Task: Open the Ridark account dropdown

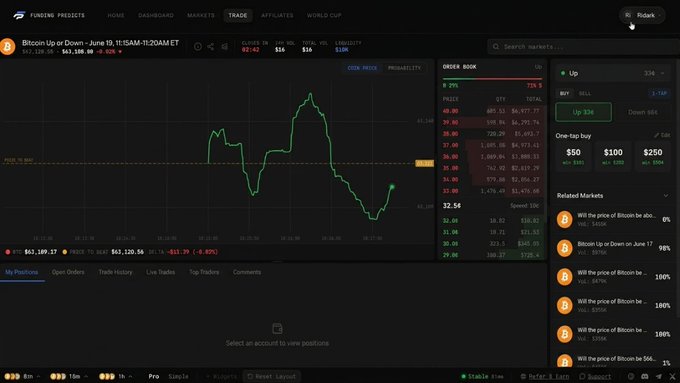Action: pos(642,15)
